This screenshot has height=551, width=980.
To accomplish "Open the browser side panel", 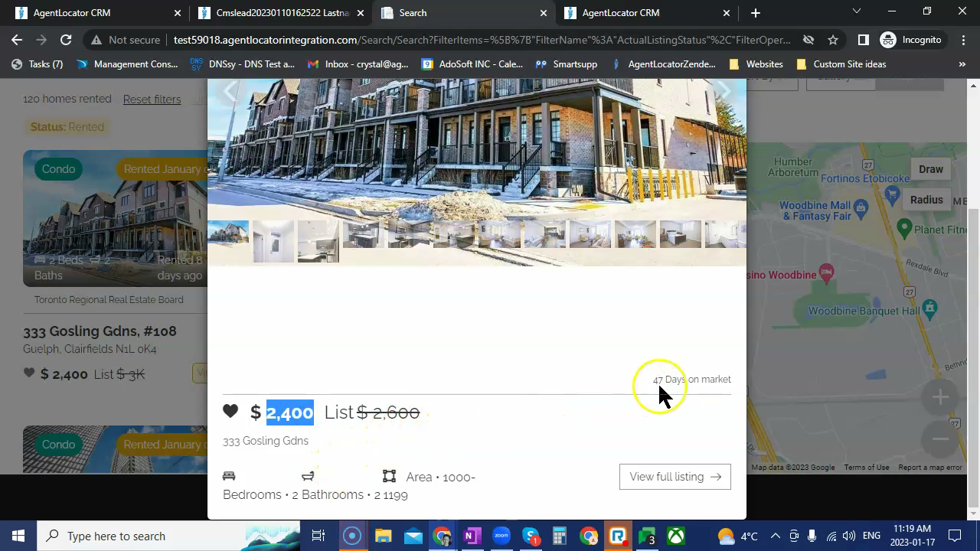I will tap(863, 40).
